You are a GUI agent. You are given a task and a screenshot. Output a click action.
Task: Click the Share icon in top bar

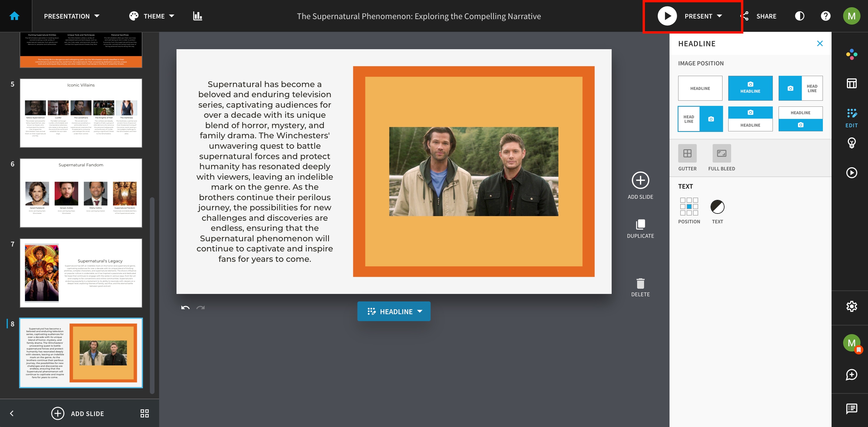(x=745, y=16)
